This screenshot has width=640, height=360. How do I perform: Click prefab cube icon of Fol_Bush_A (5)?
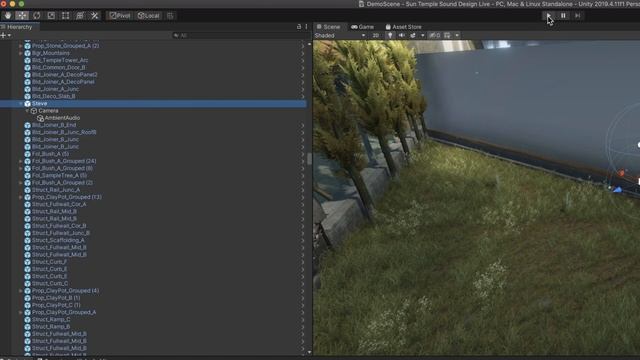click(27, 154)
